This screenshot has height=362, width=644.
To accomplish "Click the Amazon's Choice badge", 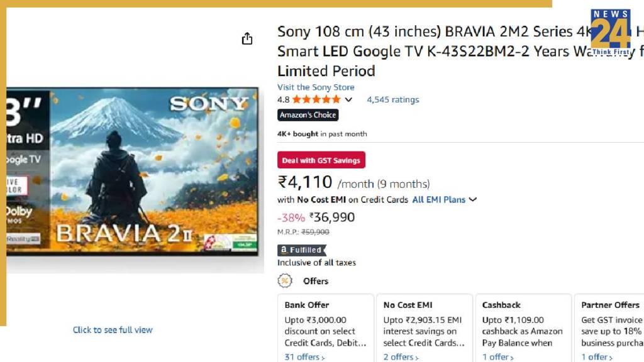I will click(x=308, y=115).
